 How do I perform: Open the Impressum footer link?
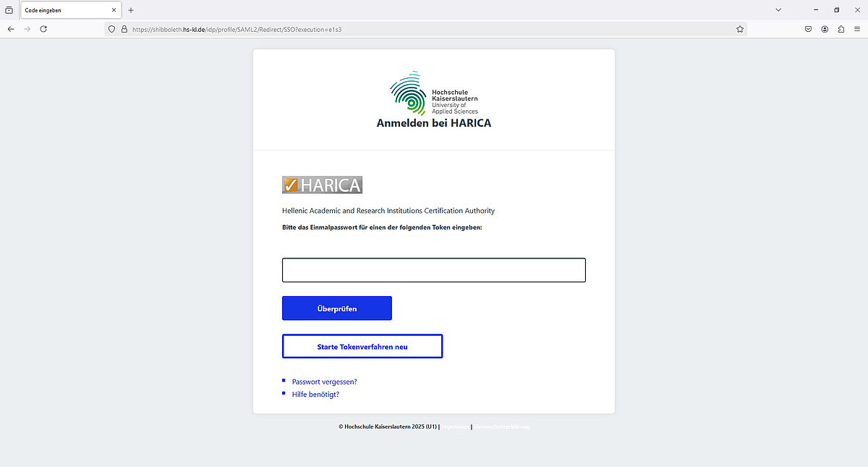click(x=456, y=427)
